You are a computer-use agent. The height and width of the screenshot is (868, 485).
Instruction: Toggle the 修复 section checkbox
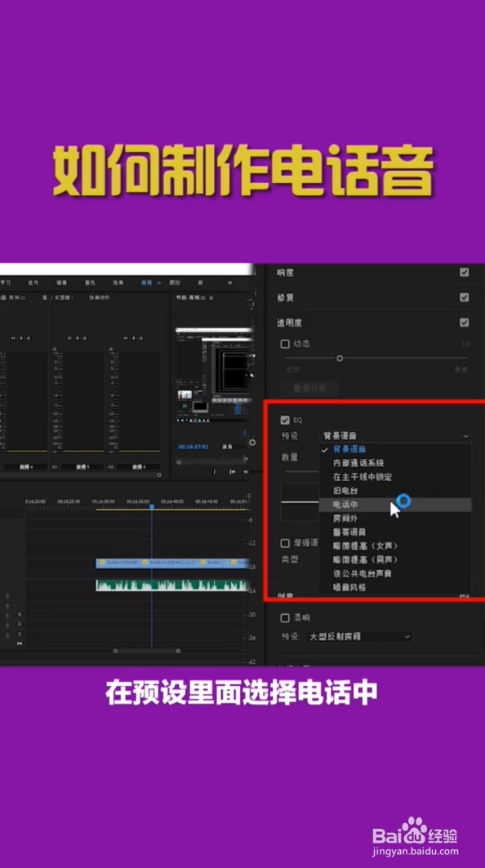point(464,297)
